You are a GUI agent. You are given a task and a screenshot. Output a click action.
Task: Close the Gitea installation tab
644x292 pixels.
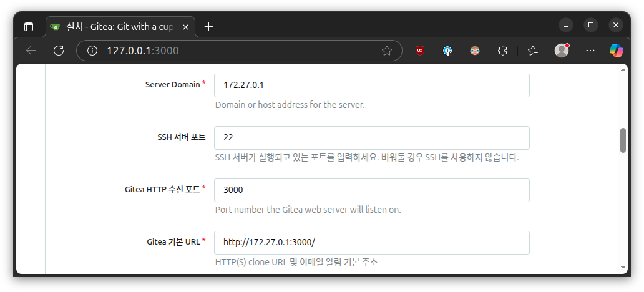pyautogui.click(x=185, y=27)
